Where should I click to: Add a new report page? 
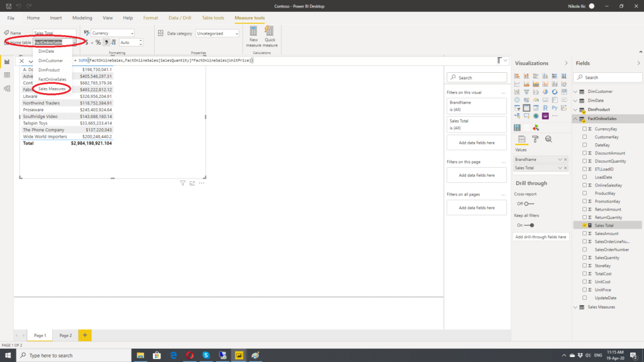pos(85,336)
